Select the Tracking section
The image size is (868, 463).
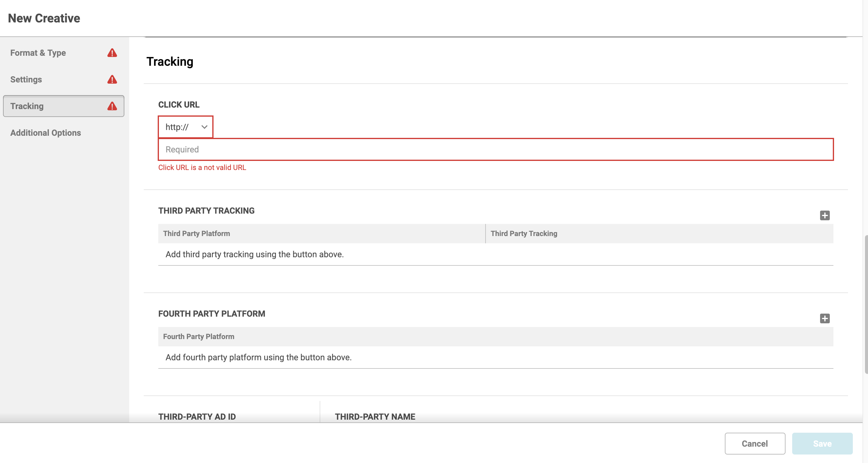pos(64,106)
